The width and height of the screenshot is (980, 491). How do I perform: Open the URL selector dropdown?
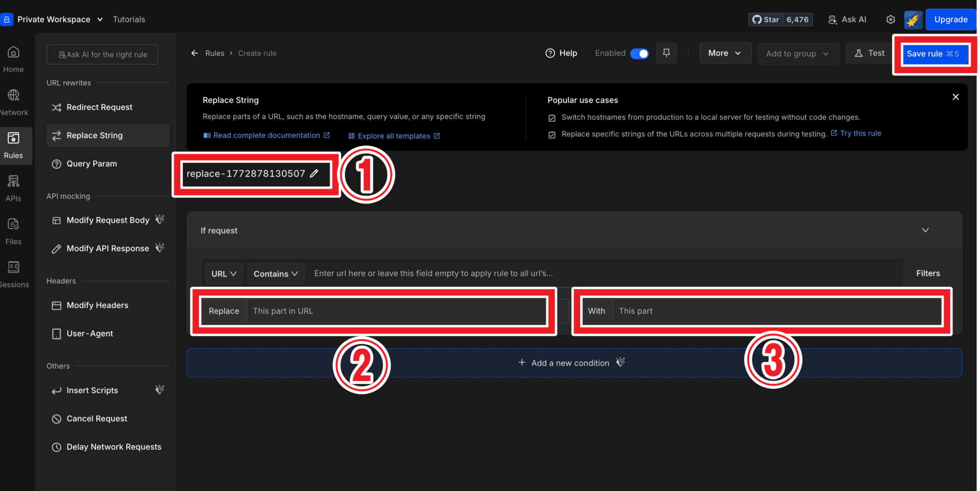224,274
